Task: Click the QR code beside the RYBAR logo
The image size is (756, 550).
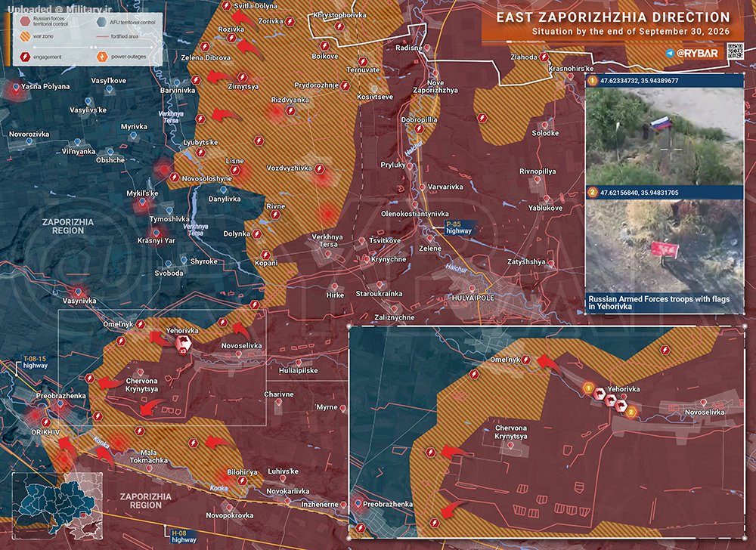Action: [x=736, y=51]
